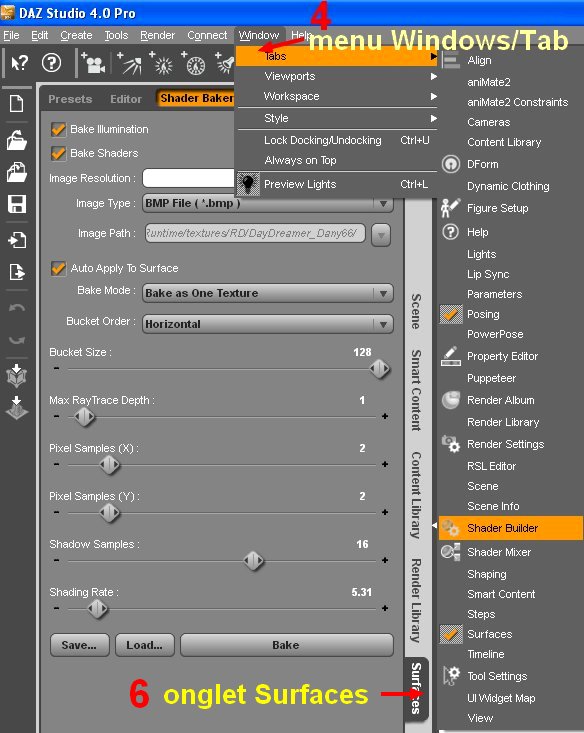This screenshot has height=733, width=584.
Task: Open Bake Mode dropdown
Action: (x=267, y=293)
